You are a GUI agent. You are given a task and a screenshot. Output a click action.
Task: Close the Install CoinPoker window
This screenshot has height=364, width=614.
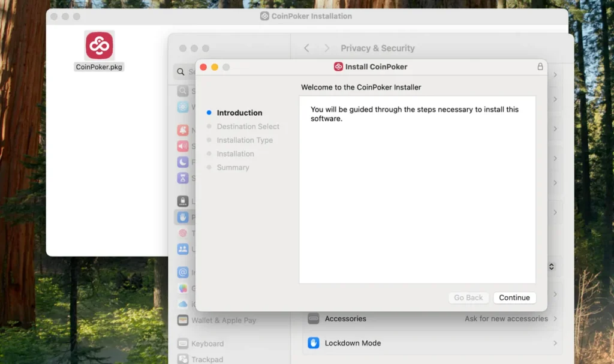(203, 67)
